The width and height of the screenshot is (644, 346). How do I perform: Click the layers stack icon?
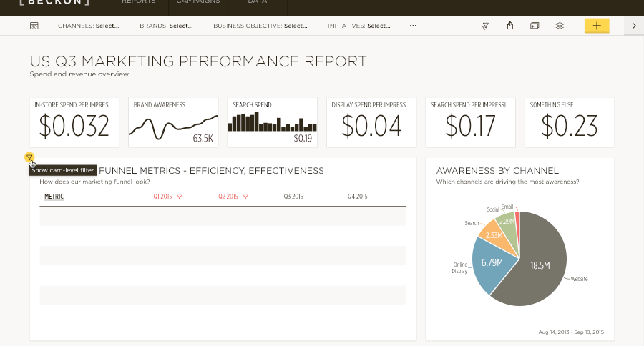[x=560, y=26]
